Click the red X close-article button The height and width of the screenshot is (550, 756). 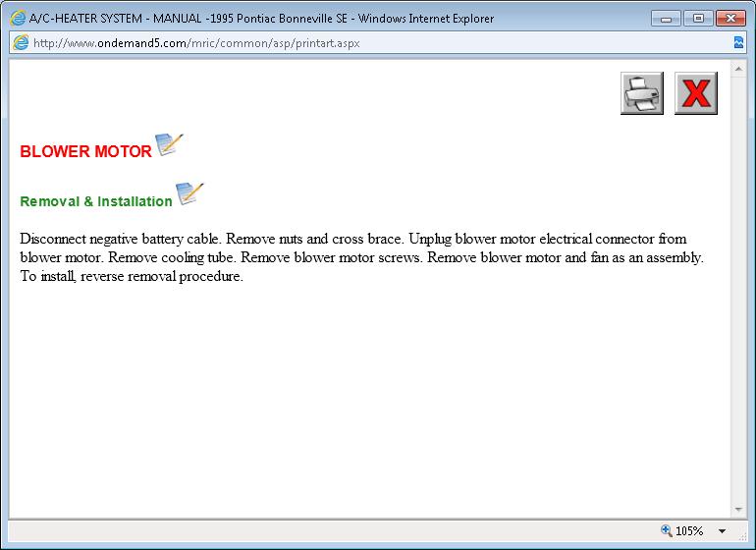pyautogui.click(x=696, y=93)
